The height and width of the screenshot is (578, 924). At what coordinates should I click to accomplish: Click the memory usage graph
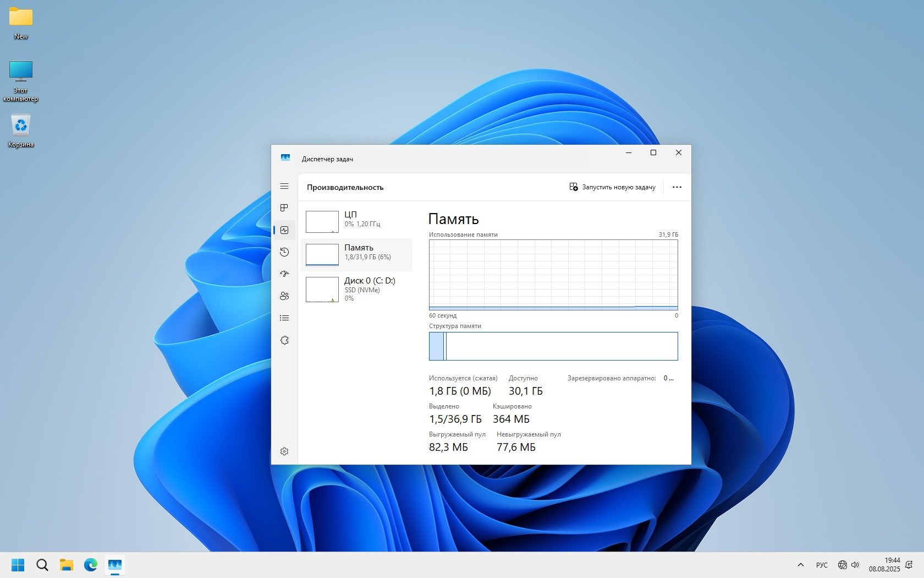click(x=553, y=275)
